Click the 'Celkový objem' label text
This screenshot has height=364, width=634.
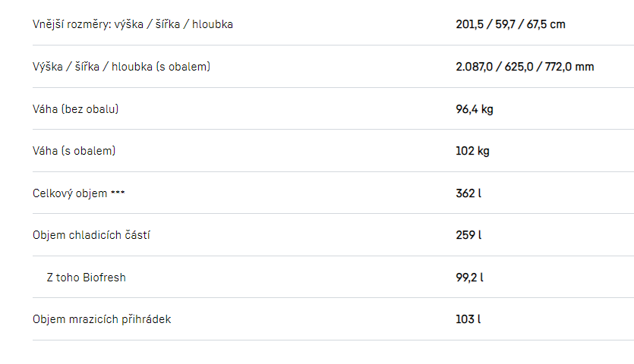(x=70, y=193)
